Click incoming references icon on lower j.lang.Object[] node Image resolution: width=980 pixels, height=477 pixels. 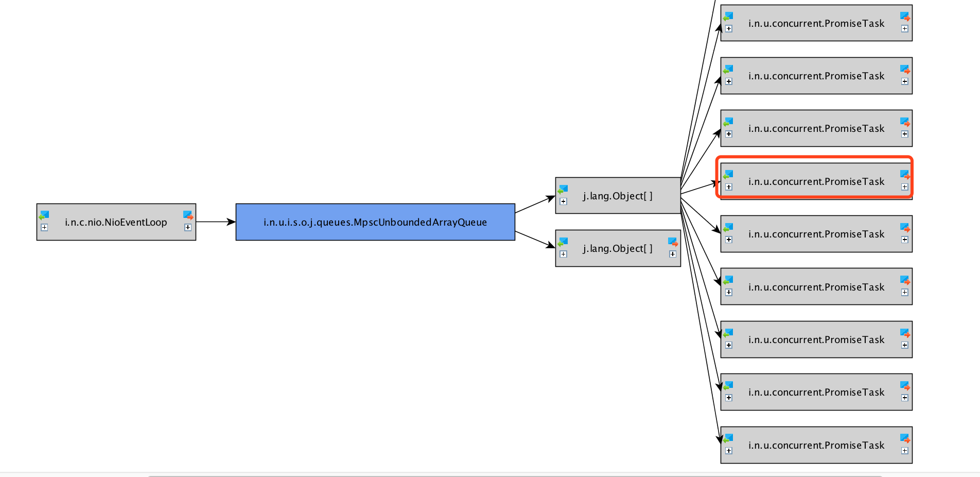[563, 242]
